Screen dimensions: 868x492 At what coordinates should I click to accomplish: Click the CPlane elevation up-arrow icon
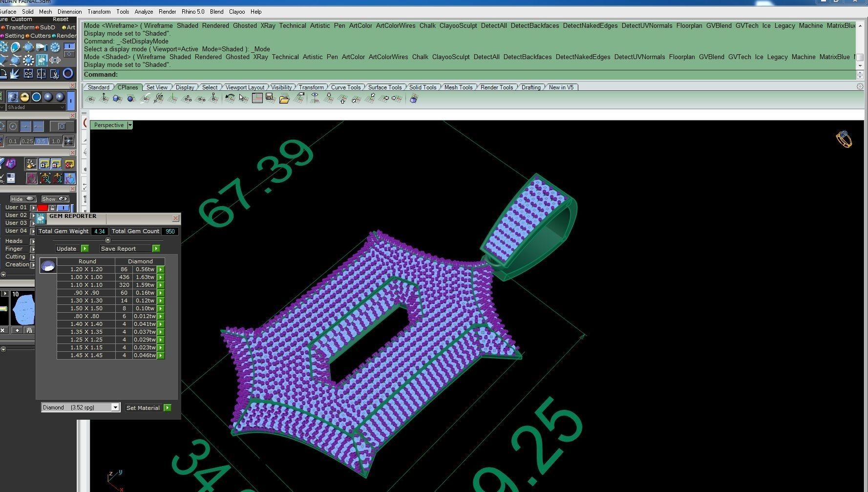104,99
